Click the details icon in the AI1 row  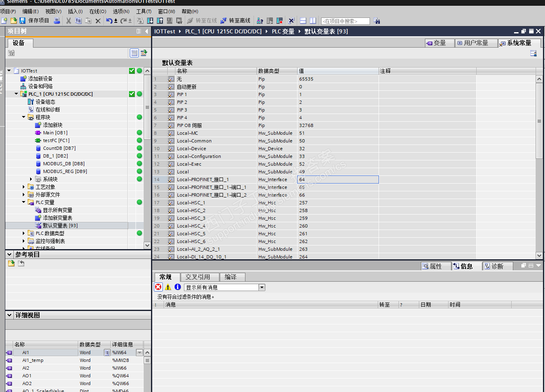coord(107,353)
